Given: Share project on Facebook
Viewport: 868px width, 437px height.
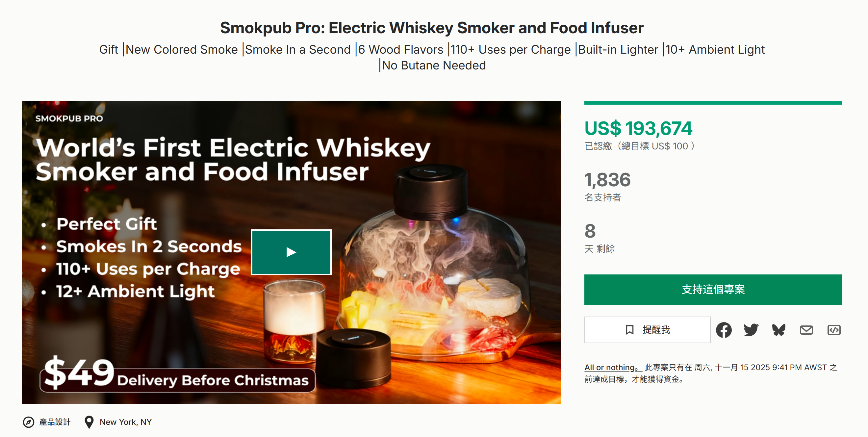Looking at the screenshot, I should coord(724,330).
